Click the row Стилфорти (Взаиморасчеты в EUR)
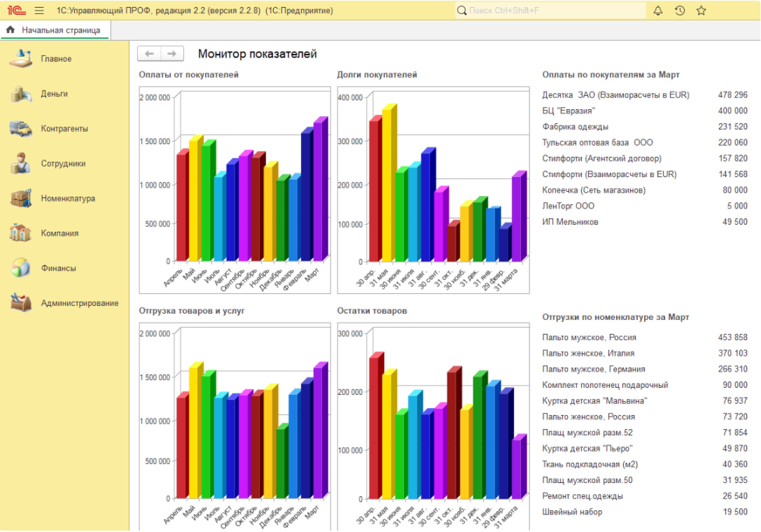This screenshot has height=532, width=761. [x=645, y=174]
